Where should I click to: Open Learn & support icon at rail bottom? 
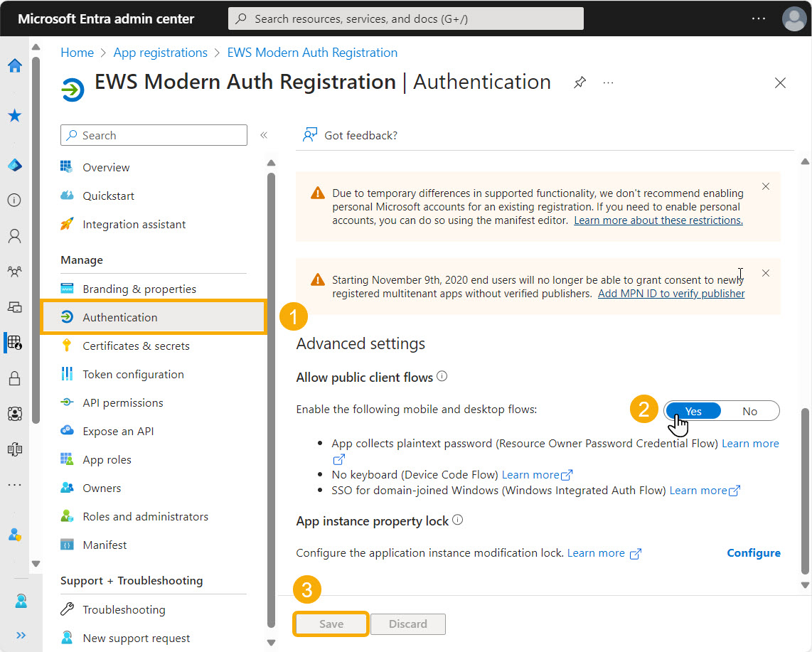[21, 601]
